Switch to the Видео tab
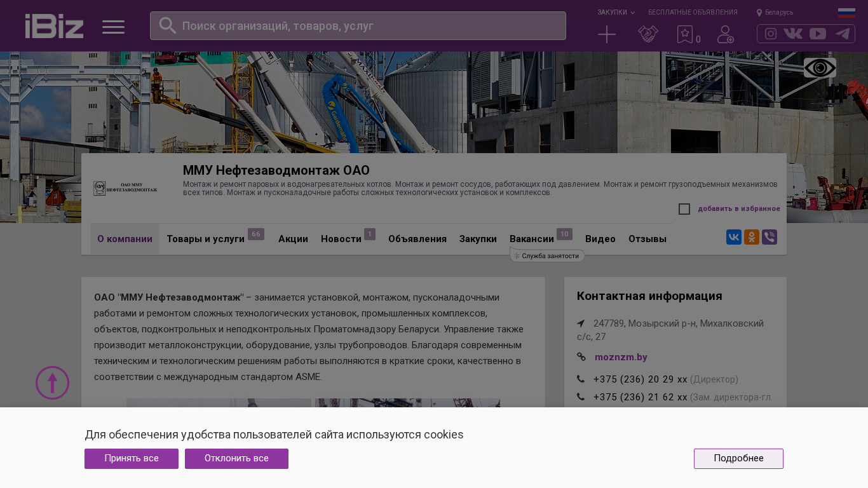868x488 pixels. coord(600,239)
